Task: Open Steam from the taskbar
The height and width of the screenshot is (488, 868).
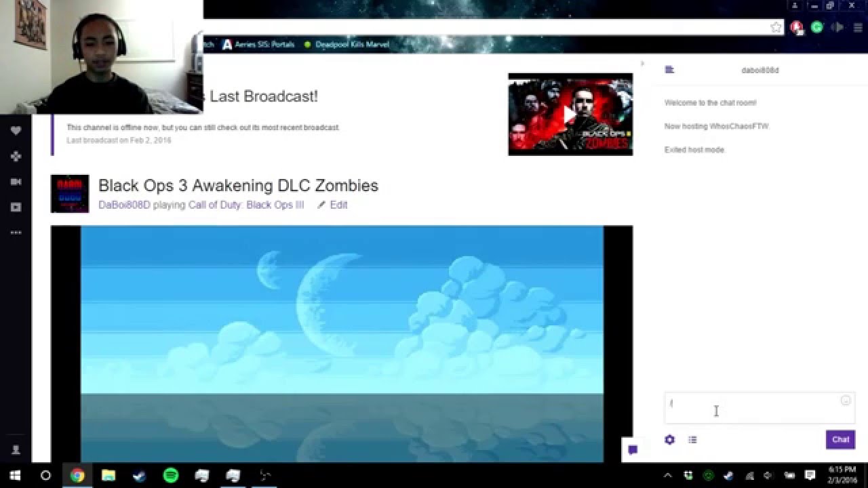Action: point(140,475)
